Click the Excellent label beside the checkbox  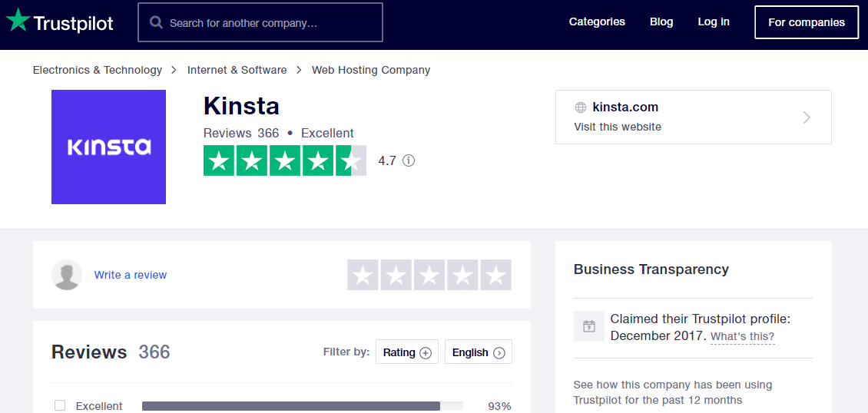[99, 406]
